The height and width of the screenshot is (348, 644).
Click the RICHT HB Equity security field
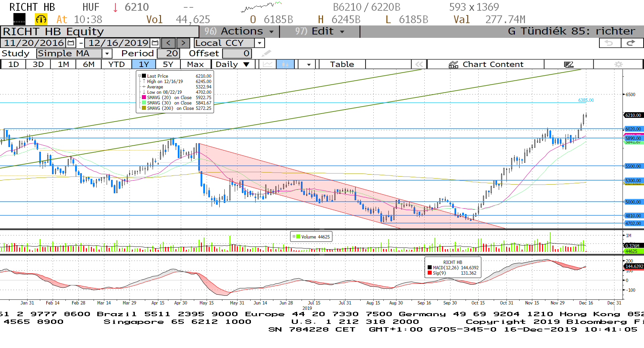(x=100, y=31)
